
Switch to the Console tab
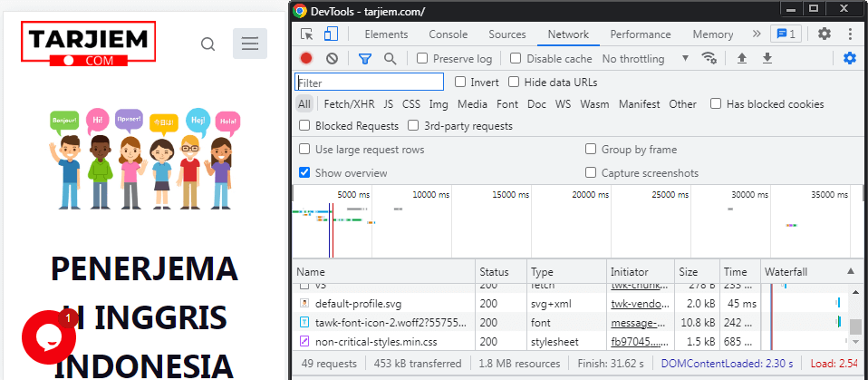tap(448, 34)
